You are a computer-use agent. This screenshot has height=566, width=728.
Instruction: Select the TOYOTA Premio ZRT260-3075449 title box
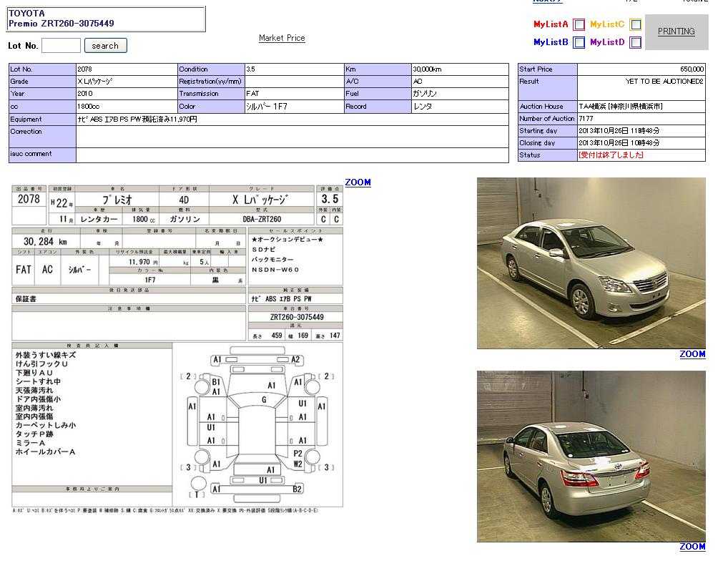pos(106,19)
